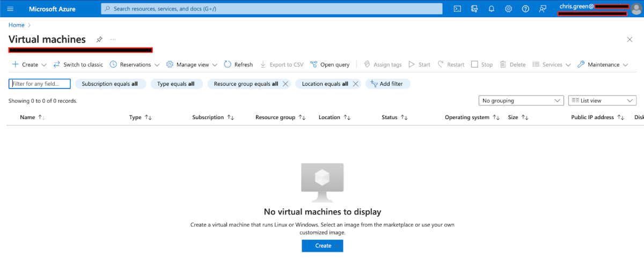The width and height of the screenshot is (644, 259).
Task: Click Open query in the toolbar
Action: click(330, 64)
